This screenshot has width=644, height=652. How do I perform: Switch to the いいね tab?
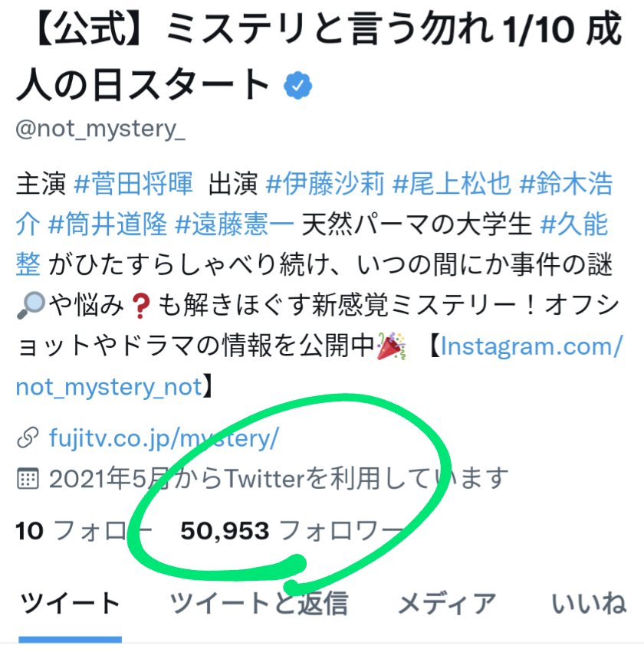[589, 604]
